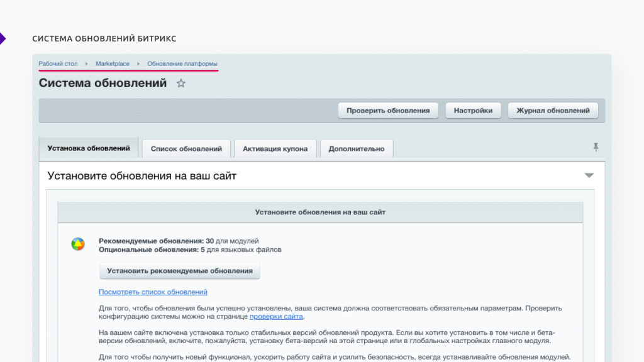Open 'Обновление платформы' breadcrumb

pyautogui.click(x=182, y=63)
